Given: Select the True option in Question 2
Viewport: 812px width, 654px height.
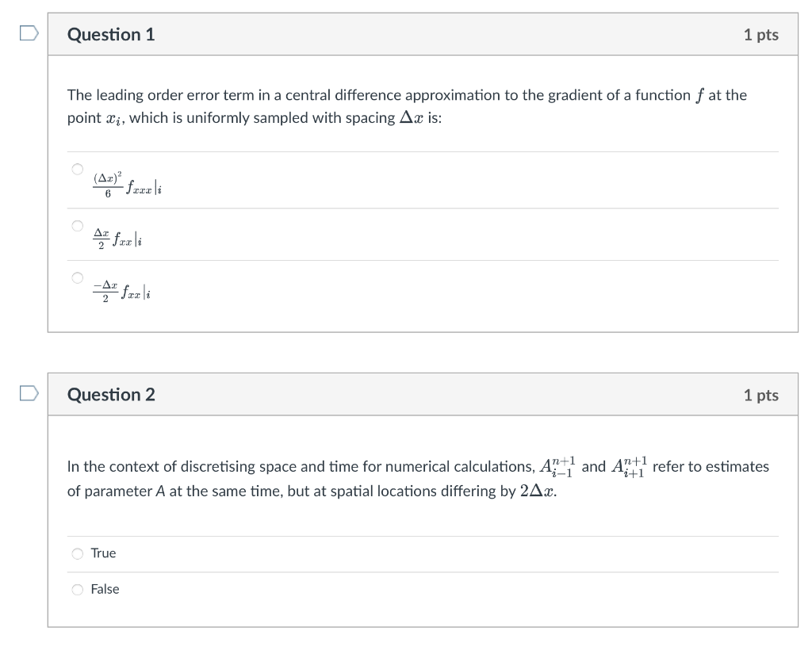Looking at the screenshot, I should [77, 553].
